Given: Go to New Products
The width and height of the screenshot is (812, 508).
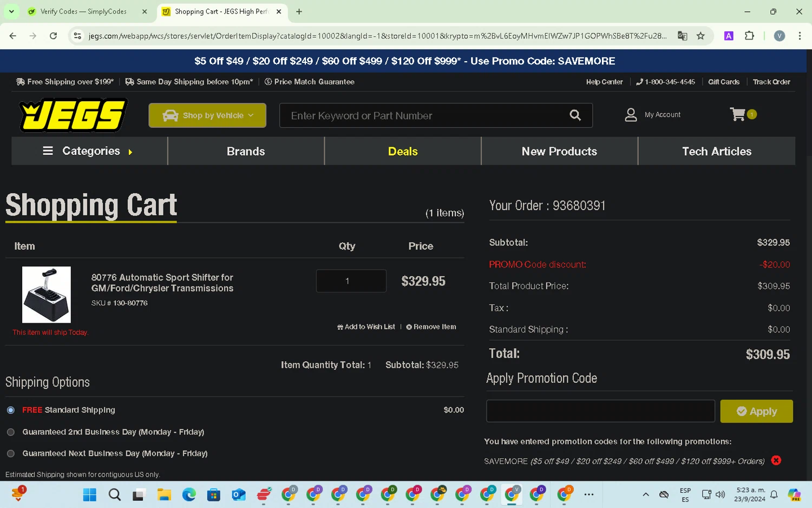Looking at the screenshot, I should (559, 151).
